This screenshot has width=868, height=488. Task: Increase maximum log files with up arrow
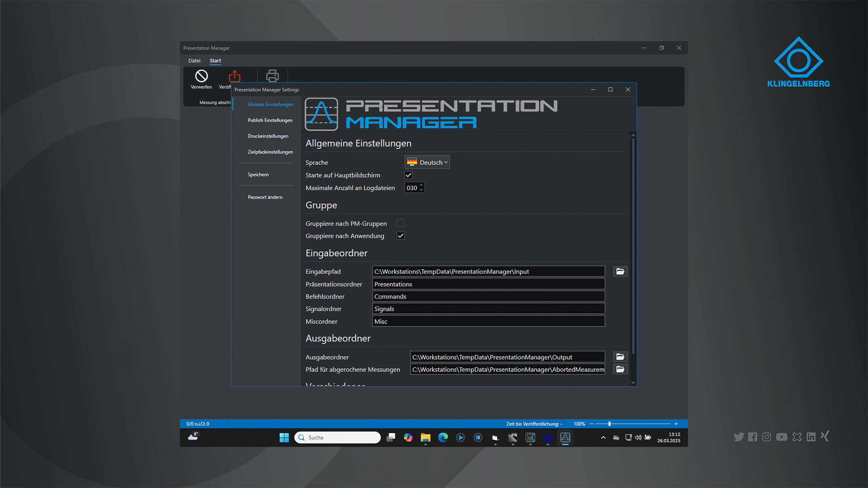point(421,185)
